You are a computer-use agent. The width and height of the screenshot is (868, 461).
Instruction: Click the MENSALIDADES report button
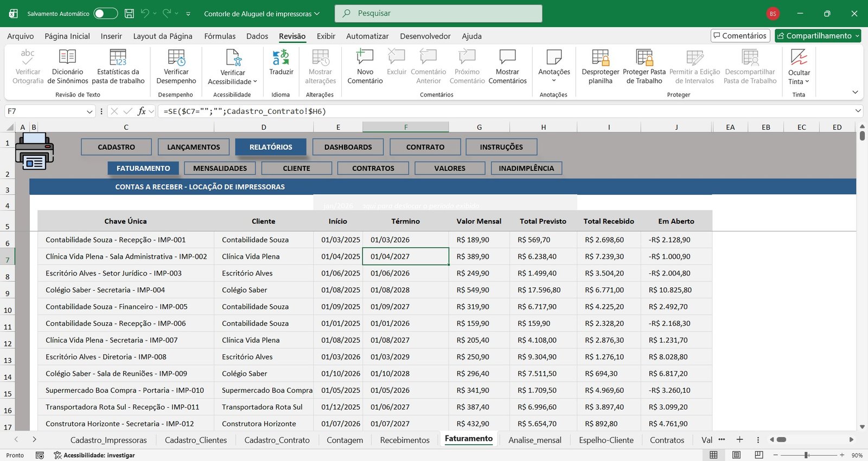pyautogui.click(x=220, y=168)
